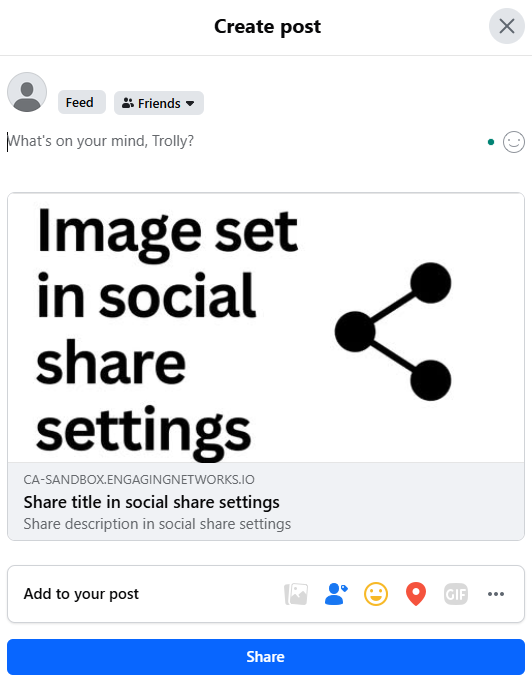
Task: Click the Friends dropdown arrow
Action: 190,103
